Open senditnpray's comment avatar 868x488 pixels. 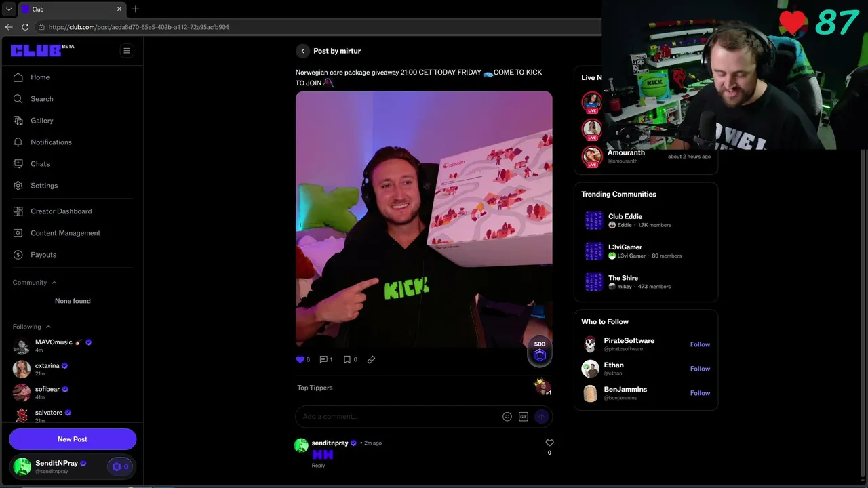click(301, 445)
